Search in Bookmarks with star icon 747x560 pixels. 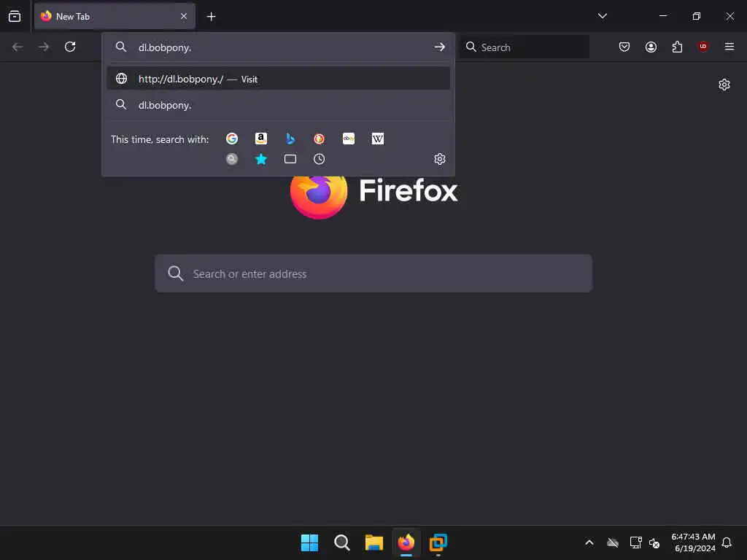261,159
